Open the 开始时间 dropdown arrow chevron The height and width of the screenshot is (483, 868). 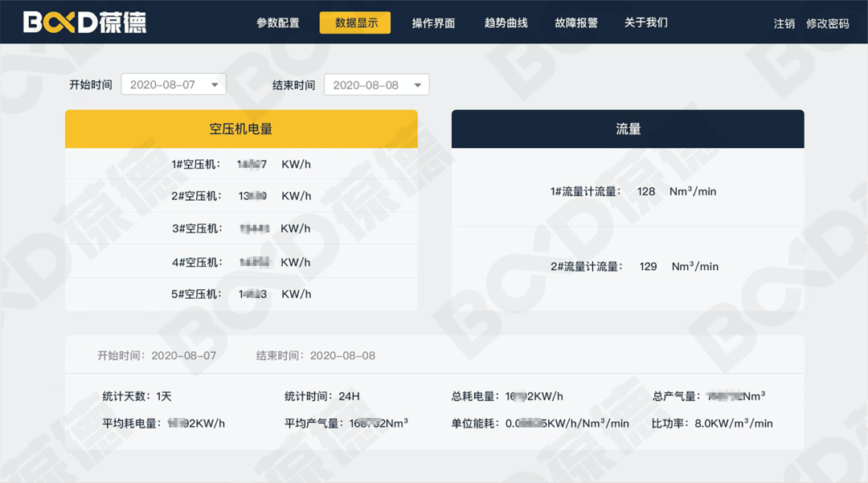[x=213, y=84]
